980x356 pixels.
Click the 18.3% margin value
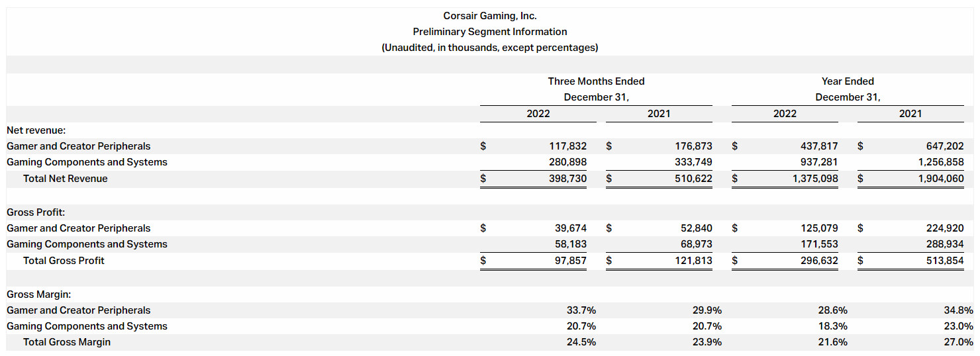(834, 326)
